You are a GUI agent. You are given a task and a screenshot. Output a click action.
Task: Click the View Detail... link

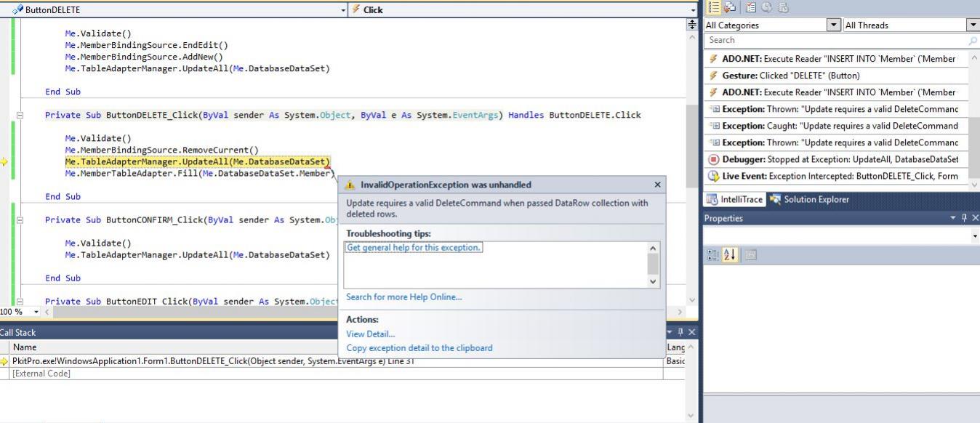point(370,334)
